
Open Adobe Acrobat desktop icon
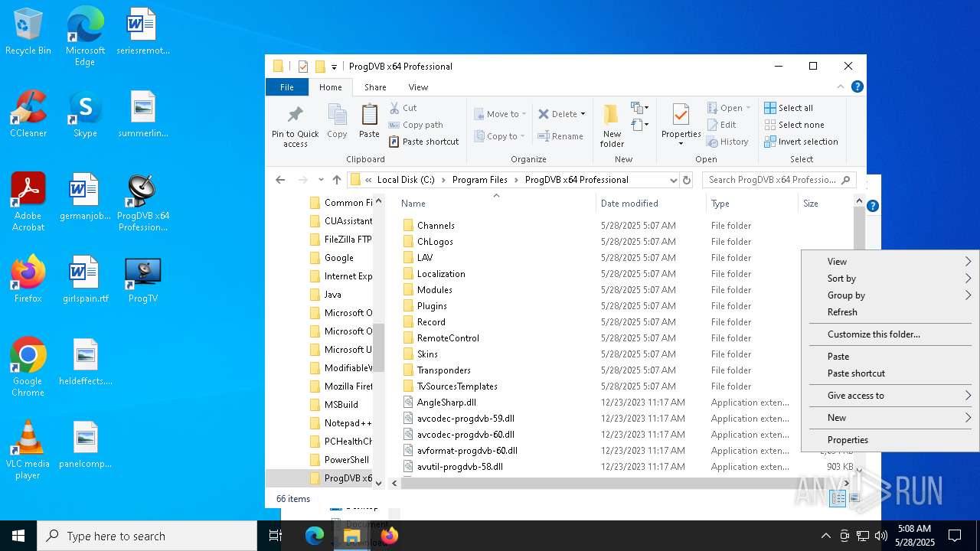tap(28, 201)
